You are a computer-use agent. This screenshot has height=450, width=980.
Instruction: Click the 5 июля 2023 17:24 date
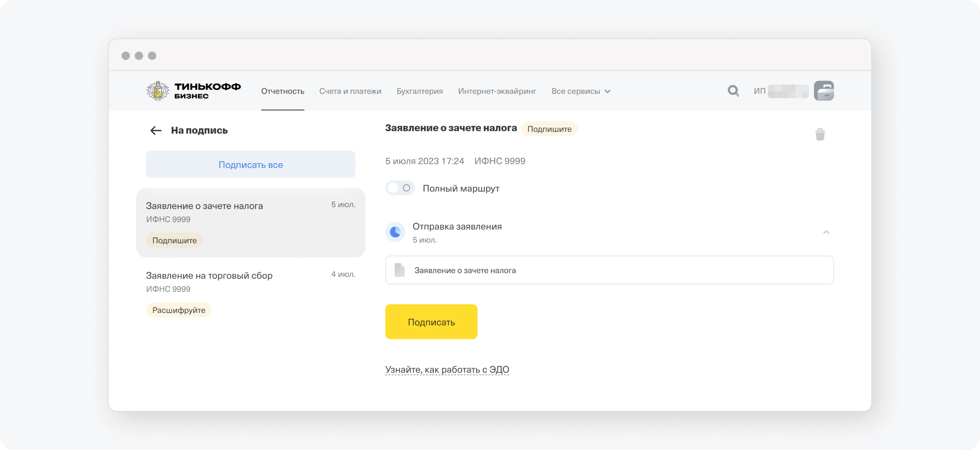pos(424,161)
